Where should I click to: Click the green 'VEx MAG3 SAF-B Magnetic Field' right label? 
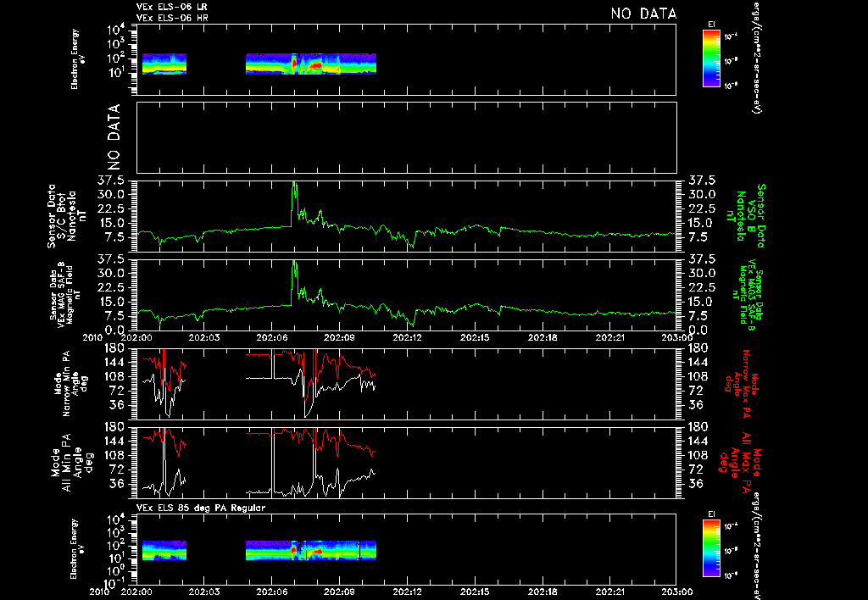[x=749, y=294]
